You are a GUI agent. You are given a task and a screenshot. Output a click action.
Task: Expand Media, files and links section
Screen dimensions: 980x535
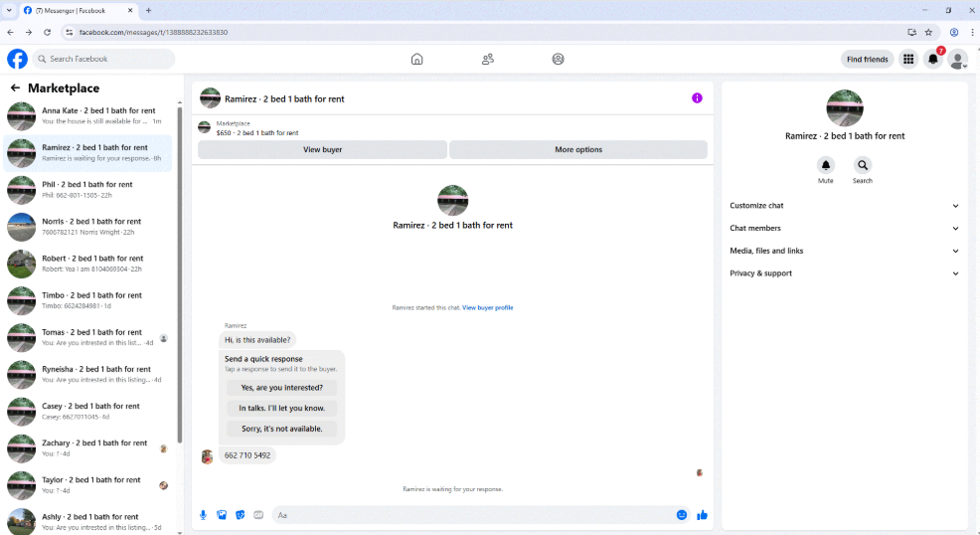click(x=844, y=251)
